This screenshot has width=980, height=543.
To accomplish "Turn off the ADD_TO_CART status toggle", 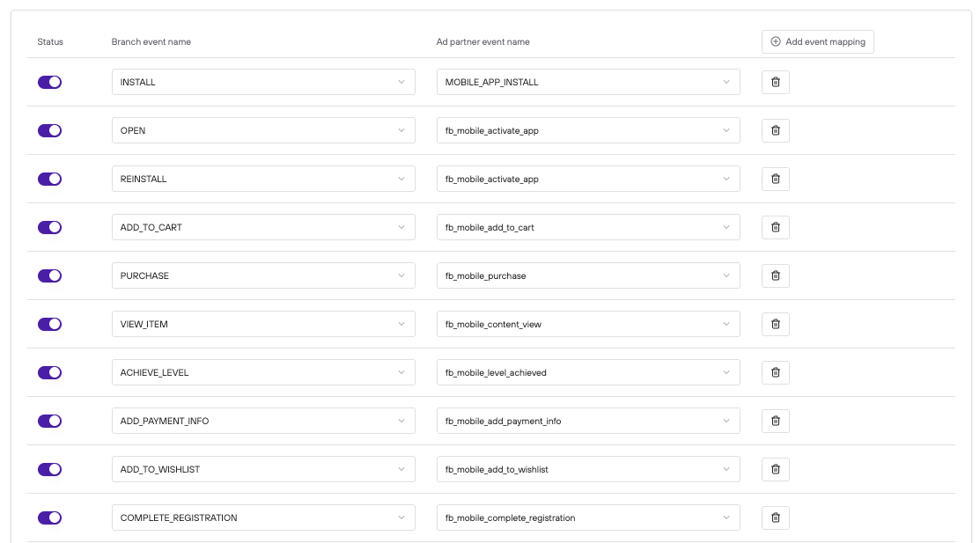I will [x=49, y=227].
